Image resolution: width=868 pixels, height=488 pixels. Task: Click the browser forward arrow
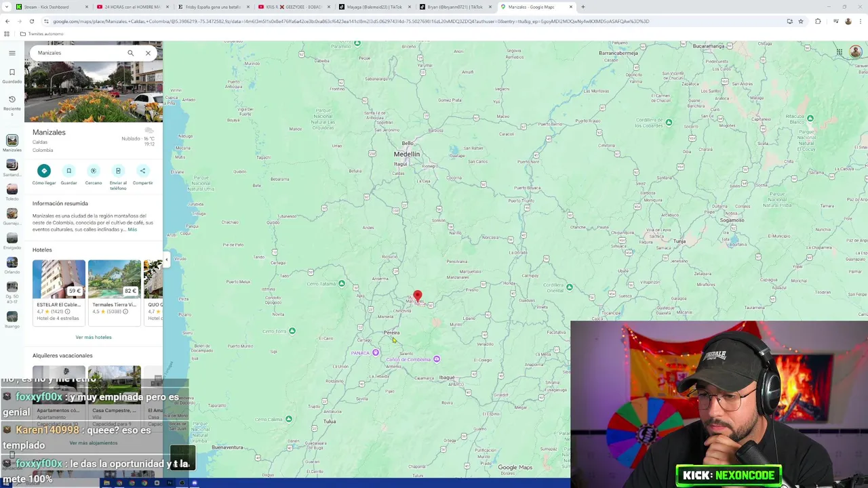pyautogui.click(x=20, y=21)
